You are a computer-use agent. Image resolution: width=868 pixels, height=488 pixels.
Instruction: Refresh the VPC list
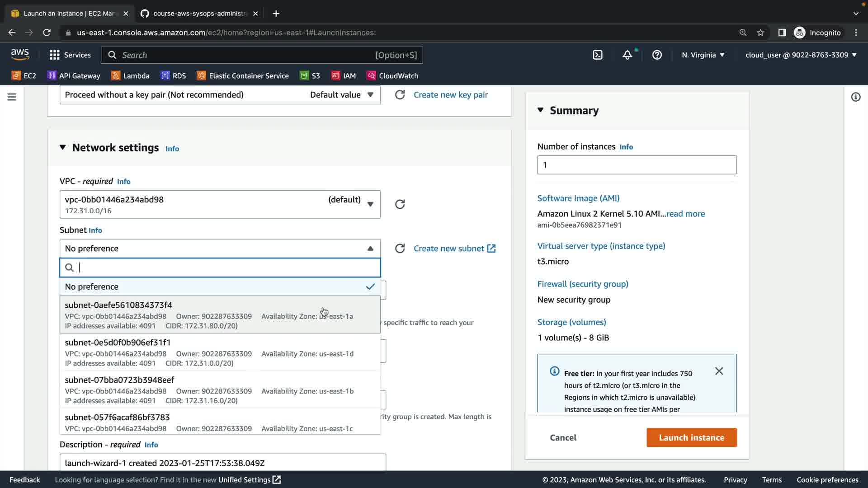(400, 204)
